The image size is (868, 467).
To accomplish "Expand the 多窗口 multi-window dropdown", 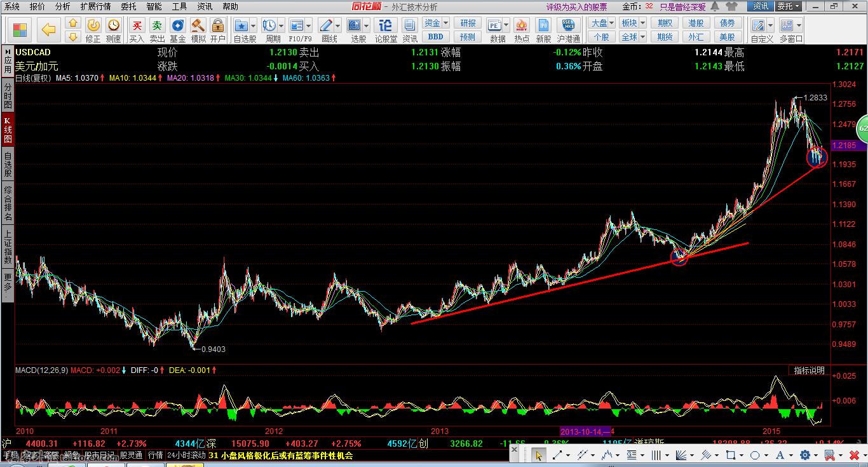I will [x=799, y=25].
